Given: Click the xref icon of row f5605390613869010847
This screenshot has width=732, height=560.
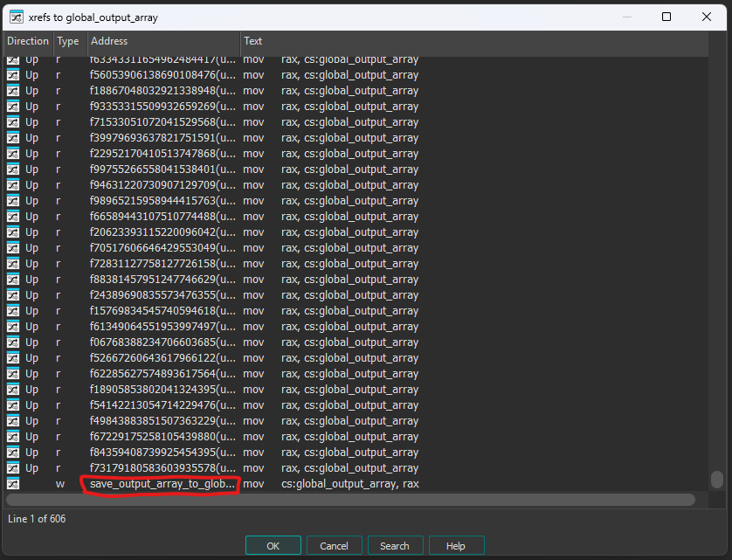Looking at the screenshot, I should 13,75.
